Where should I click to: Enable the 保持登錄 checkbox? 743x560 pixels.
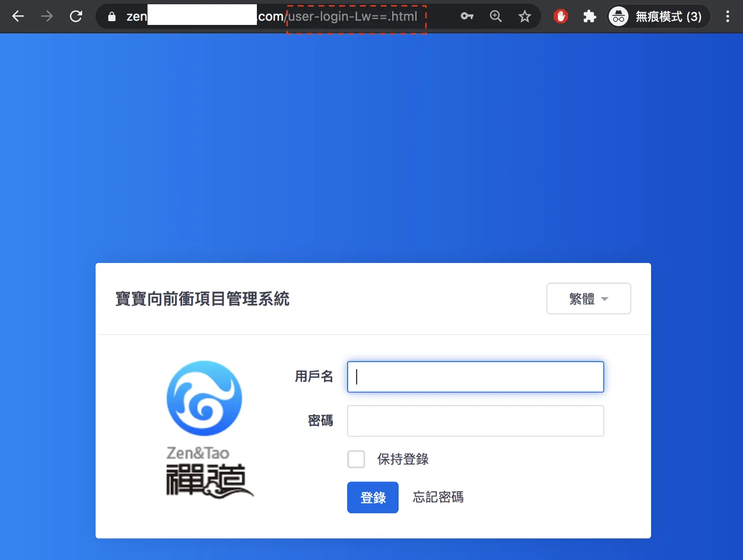356,459
